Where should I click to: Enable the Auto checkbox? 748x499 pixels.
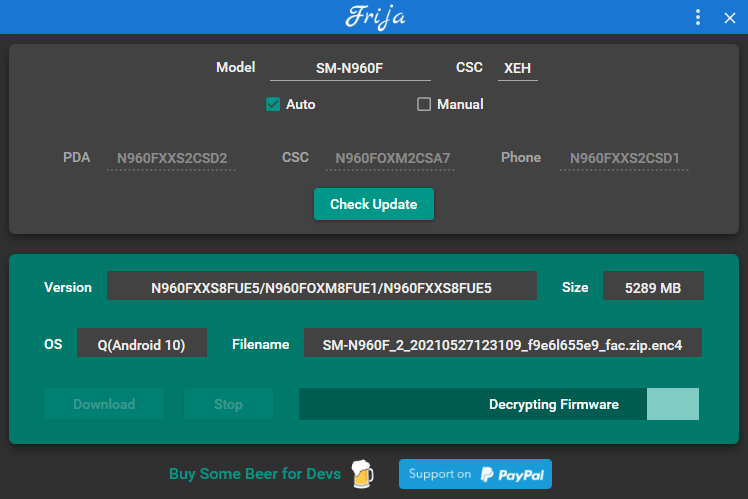[273, 104]
